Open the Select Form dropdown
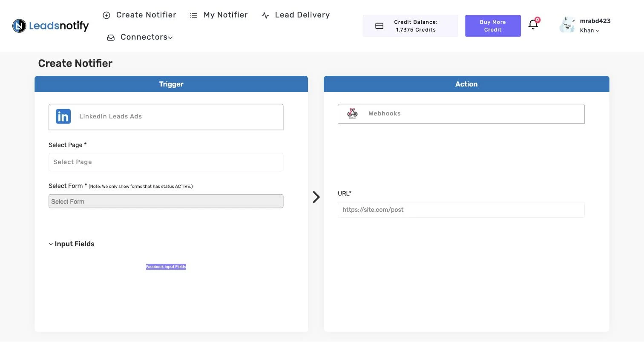The image size is (644, 343). [x=166, y=201]
